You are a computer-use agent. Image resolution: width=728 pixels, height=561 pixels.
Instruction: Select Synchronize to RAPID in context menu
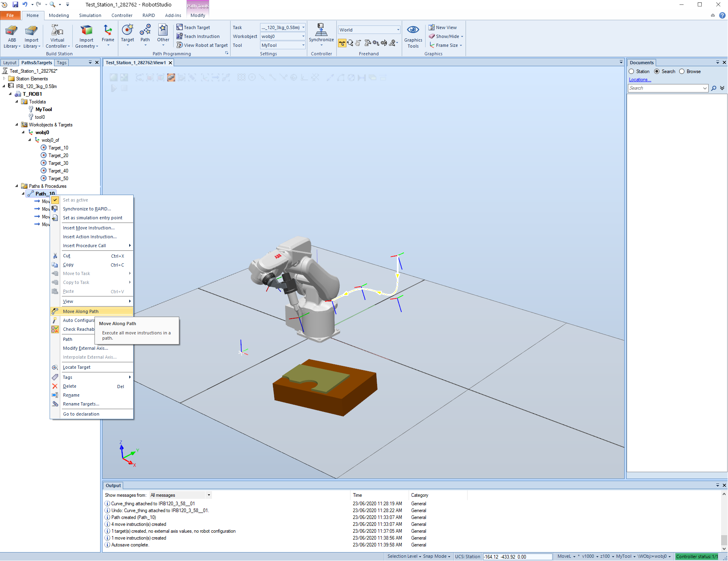click(x=86, y=209)
